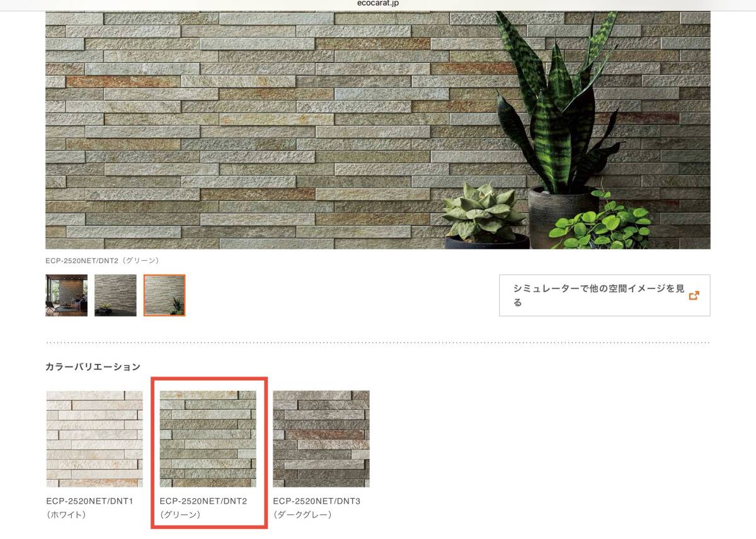Select the gray tile wall thumbnail

[115, 295]
